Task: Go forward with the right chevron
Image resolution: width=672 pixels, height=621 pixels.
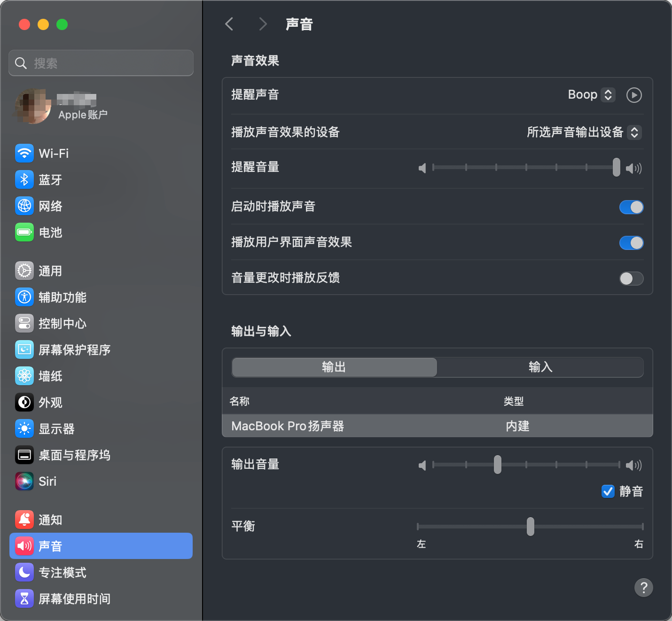Action: tap(263, 24)
